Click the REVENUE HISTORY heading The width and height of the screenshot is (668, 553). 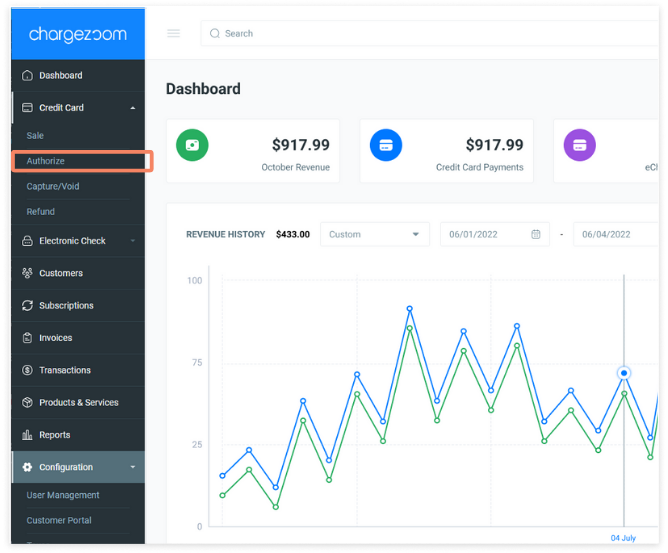[226, 234]
